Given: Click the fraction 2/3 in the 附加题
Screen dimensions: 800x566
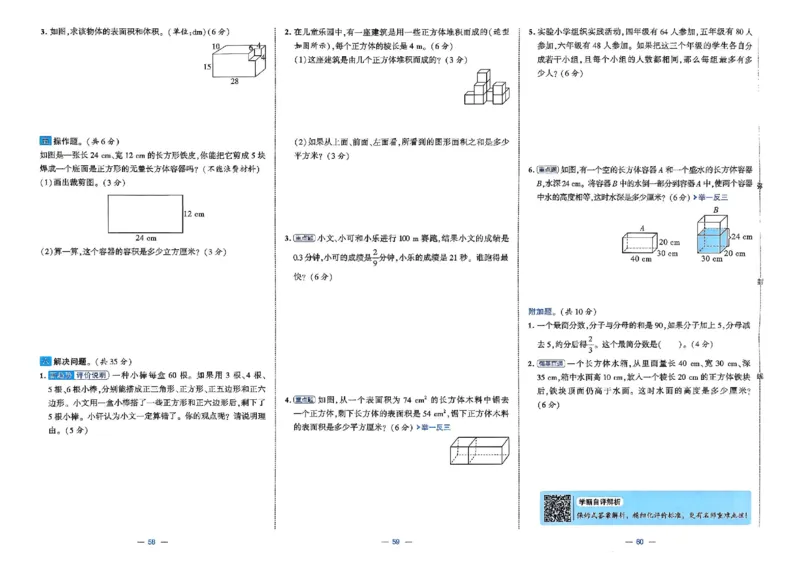Looking at the screenshot, I should [x=591, y=344].
